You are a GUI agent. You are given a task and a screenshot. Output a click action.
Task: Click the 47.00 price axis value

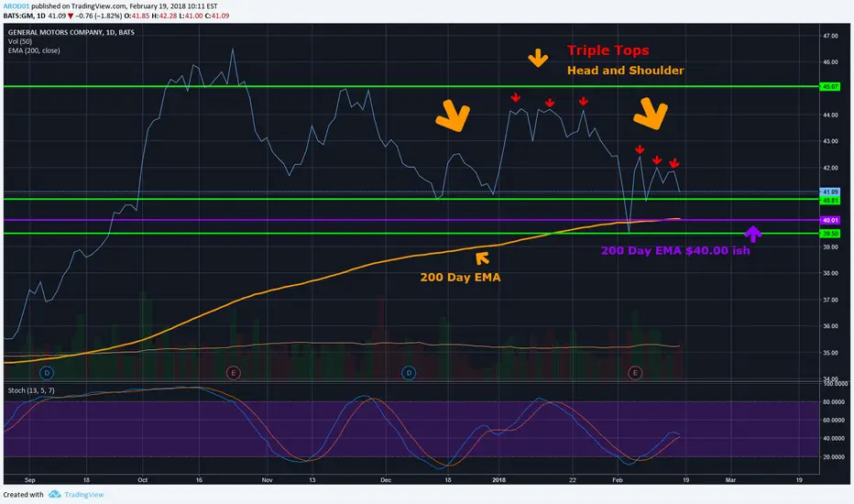830,36
